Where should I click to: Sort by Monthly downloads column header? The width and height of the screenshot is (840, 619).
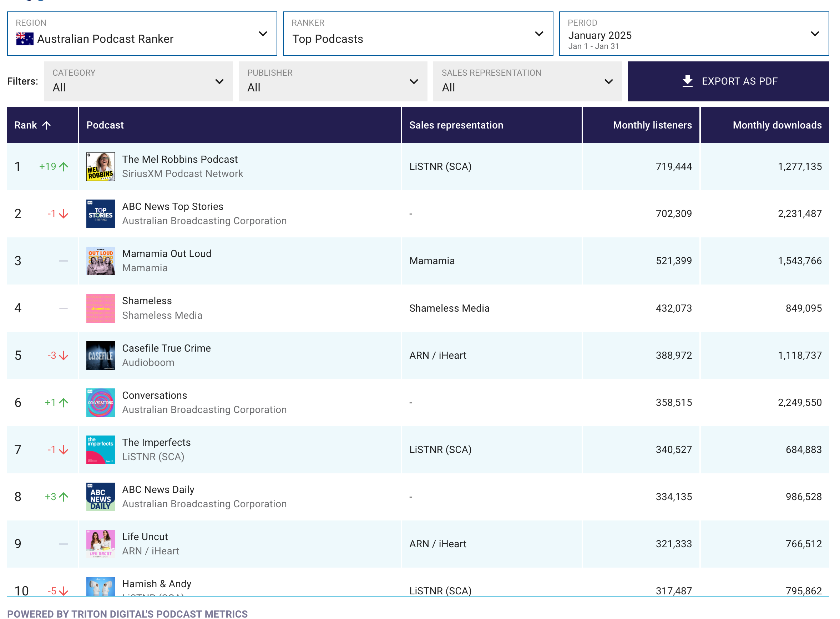tap(777, 125)
